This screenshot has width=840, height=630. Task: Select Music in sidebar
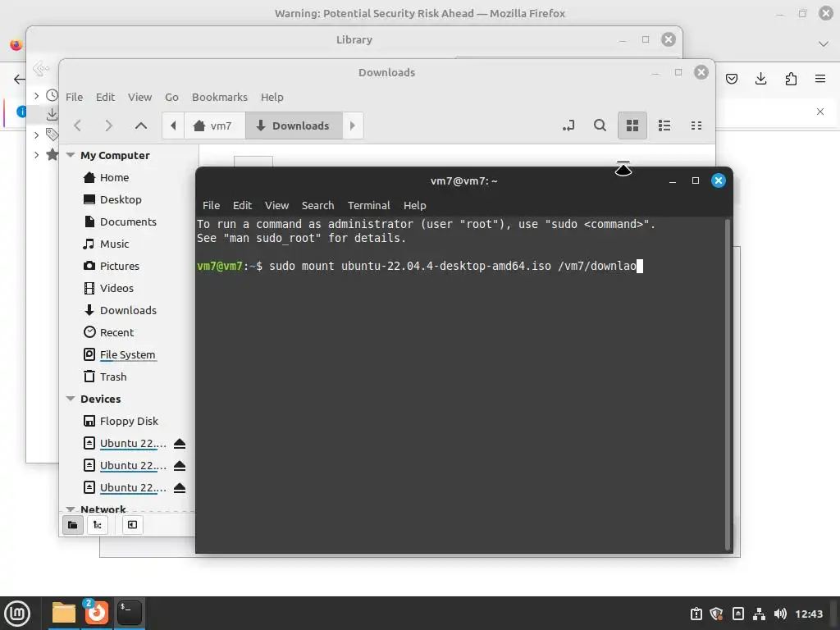(x=114, y=244)
